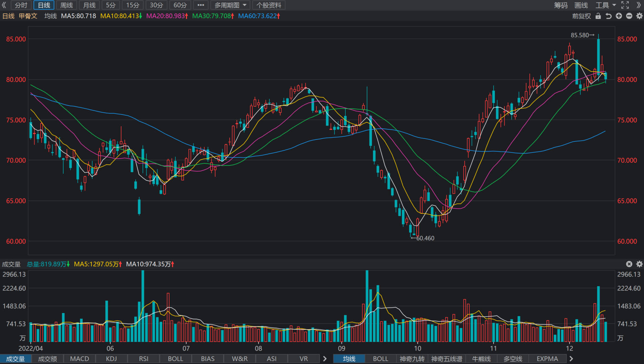Click MA30:79.708 legend value
644x364 pixels.
pos(213,16)
